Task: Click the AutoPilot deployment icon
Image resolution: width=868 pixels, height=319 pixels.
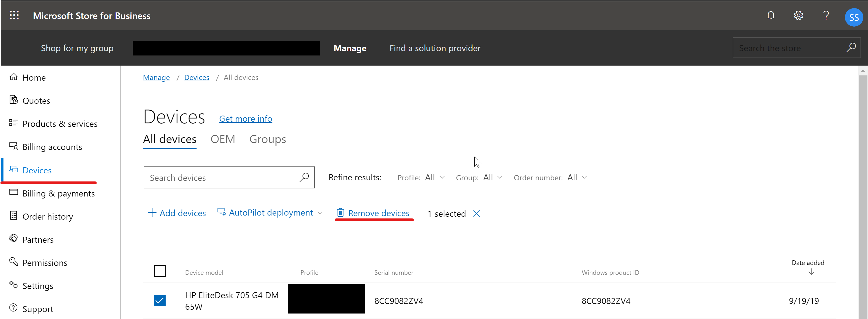Action: (x=221, y=212)
